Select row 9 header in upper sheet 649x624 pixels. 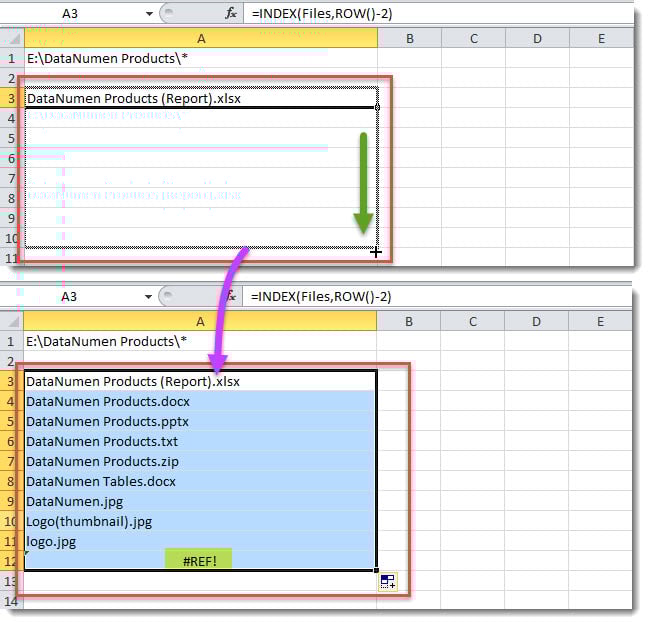[12, 218]
